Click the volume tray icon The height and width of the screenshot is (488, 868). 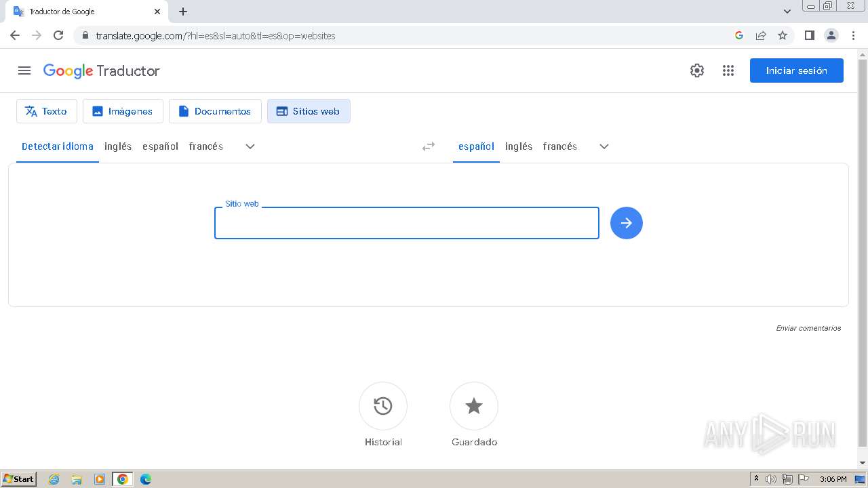pos(771,479)
